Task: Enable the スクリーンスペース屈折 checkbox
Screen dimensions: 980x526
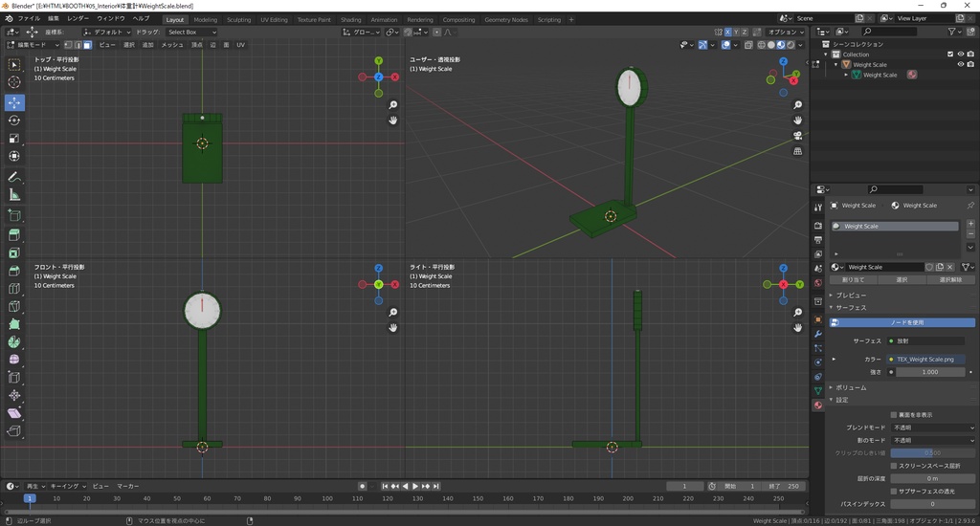Action: pyautogui.click(x=892, y=466)
